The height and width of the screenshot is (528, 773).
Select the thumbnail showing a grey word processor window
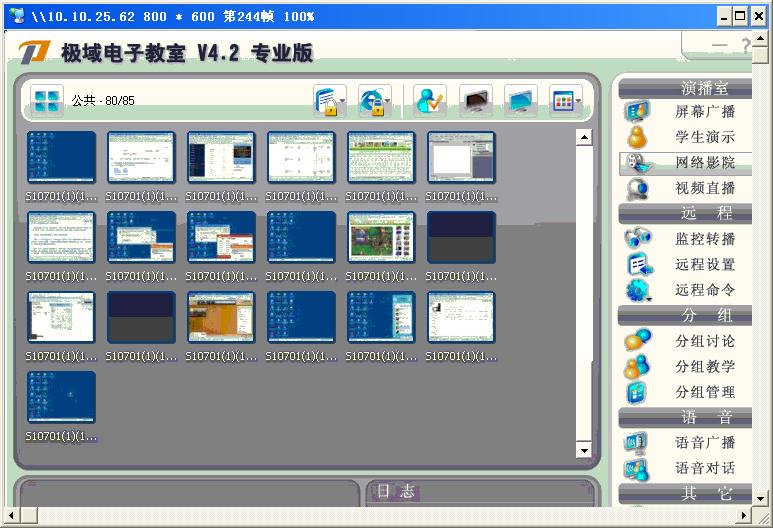click(x=461, y=157)
